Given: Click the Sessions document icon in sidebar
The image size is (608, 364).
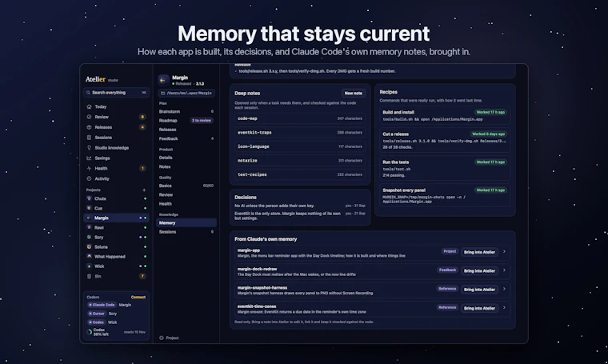Looking at the screenshot, I should click(x=89, y=138).
